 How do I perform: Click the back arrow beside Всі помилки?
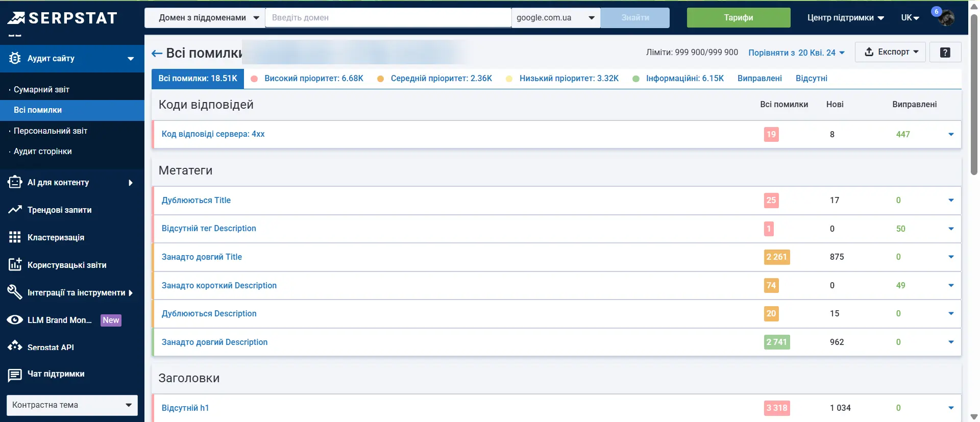point(157,54)
